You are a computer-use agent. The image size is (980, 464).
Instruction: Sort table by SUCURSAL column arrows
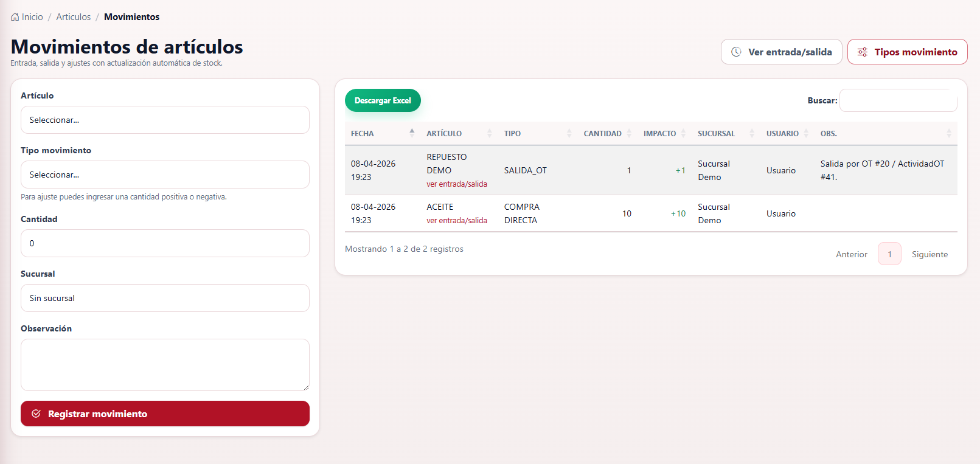(x=752, y=133)
